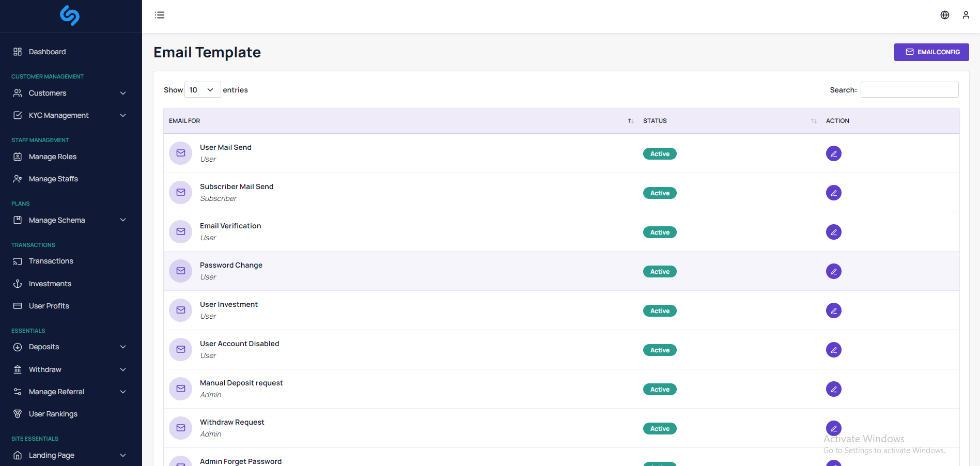Open the language globe icon
The image size is (980, 466).
point(944,15)
